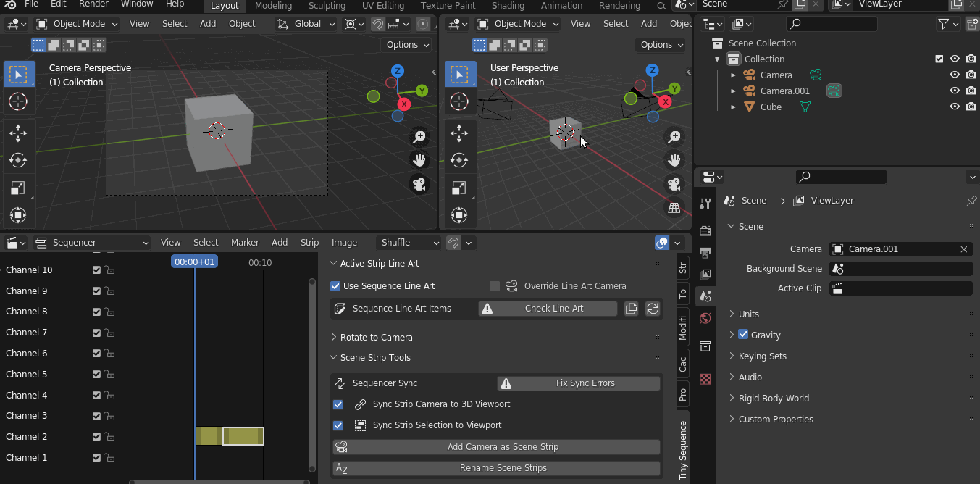Select the Move tool in the viewport toolbar
This screenshot has height=484, width=980.
coord(18,133)
